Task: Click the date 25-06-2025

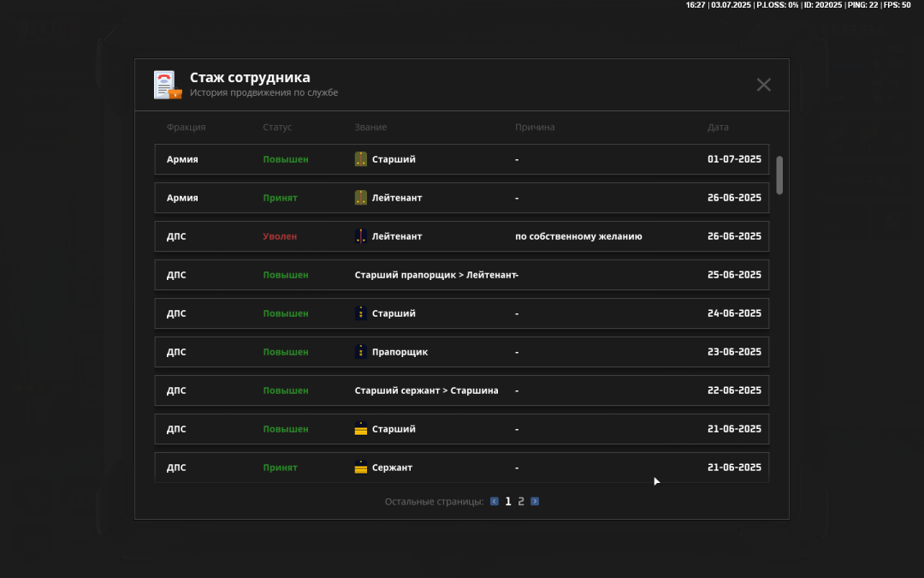Action: [x=734, y=275]
